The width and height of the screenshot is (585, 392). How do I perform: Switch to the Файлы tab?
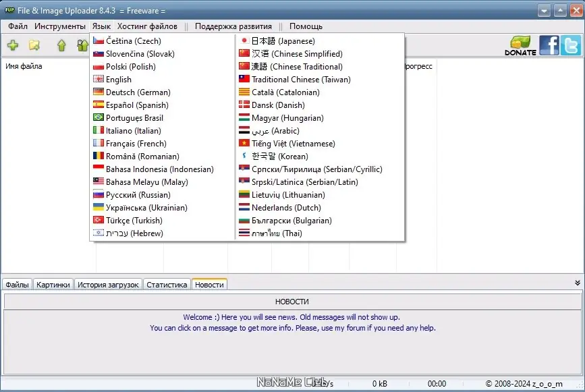click(x=17, y=285)
